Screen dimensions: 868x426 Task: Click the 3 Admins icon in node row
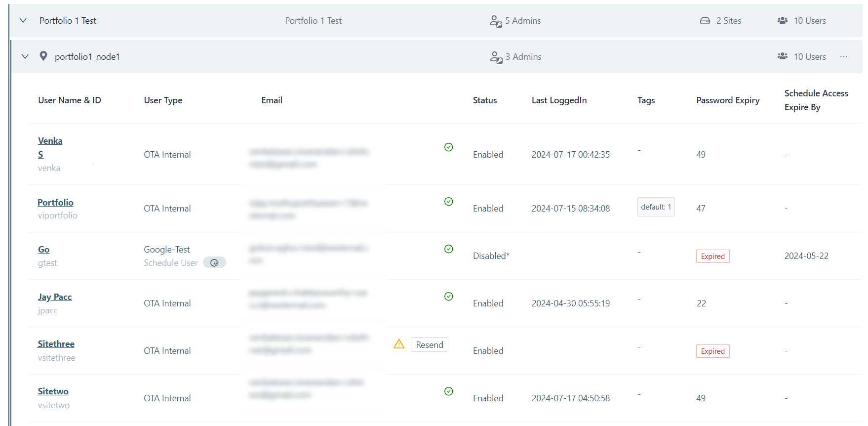(496, 57)
